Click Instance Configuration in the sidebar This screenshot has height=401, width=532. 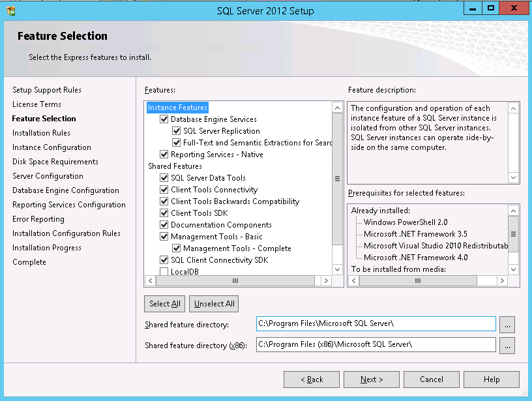pyautogui.click(x=52, y=147)
